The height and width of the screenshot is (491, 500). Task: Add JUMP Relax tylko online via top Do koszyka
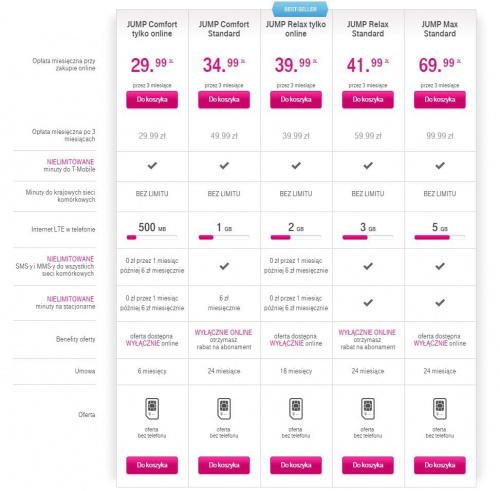[296, 100]
